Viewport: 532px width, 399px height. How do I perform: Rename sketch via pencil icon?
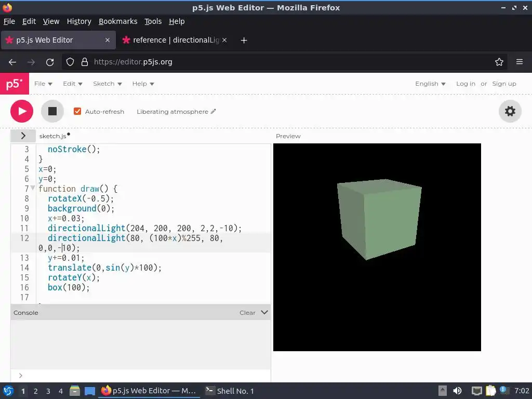click(213, 111)
